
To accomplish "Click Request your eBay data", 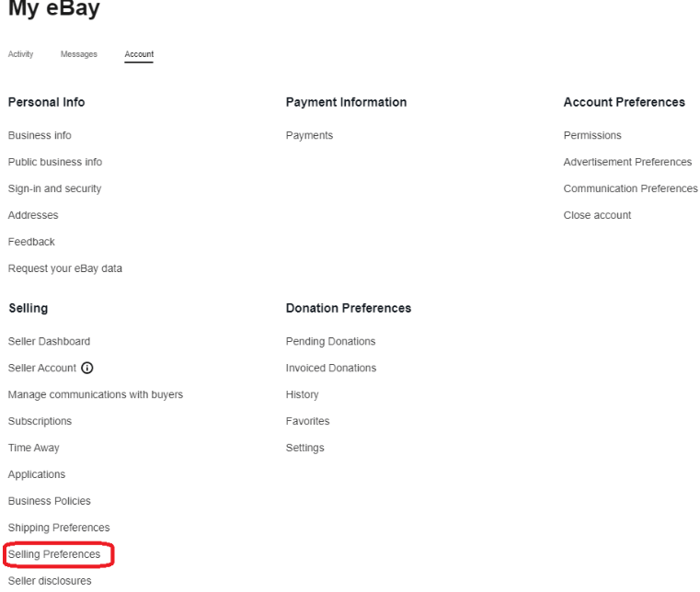I will pyautogui.click(x=64, y=268).
